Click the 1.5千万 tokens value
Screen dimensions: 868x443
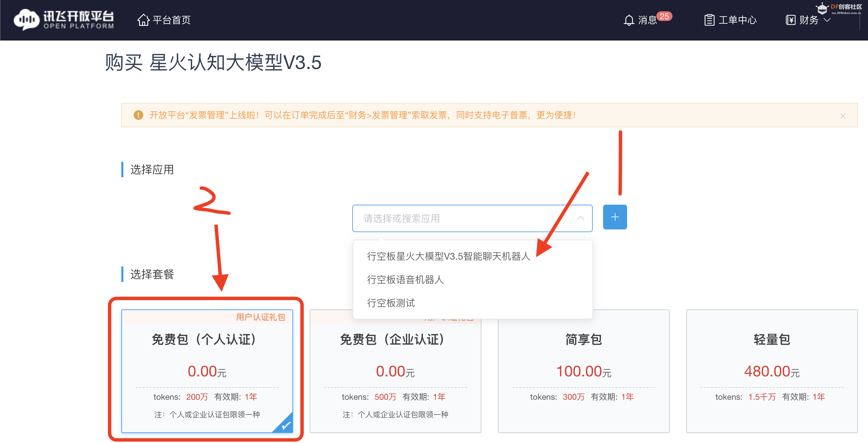(762, 397)
